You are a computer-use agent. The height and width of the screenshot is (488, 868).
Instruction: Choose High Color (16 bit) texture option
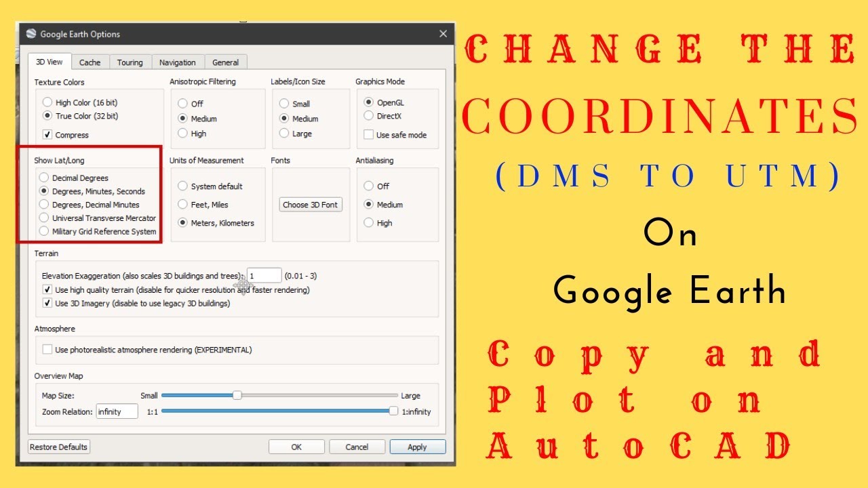[x=47, y=102]
